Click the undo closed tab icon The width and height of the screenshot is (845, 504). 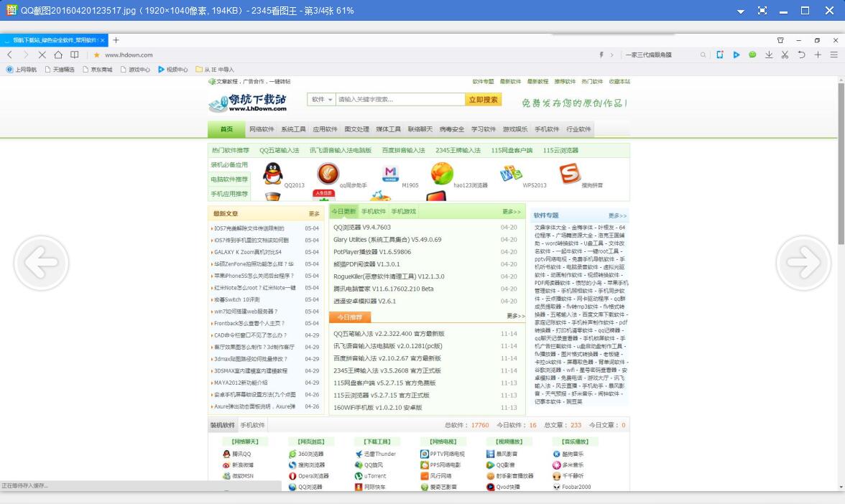click(x=801, y=55)
